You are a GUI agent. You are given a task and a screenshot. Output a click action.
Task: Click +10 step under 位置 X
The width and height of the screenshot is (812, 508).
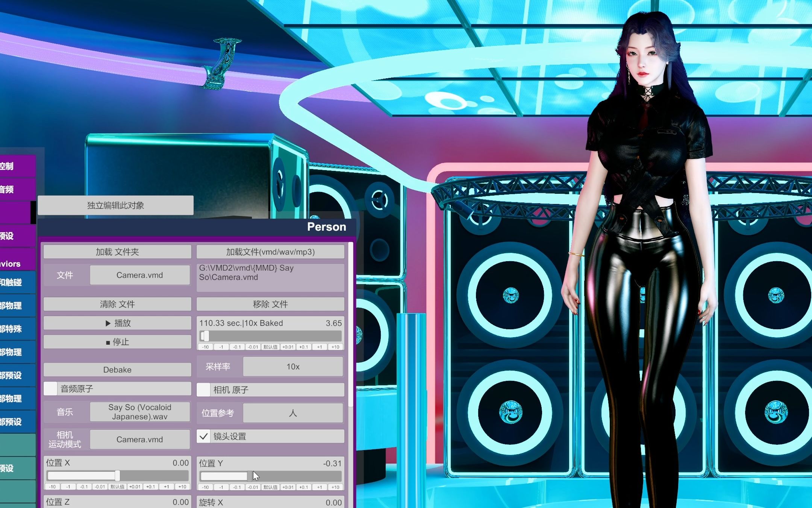pos(182,487)
